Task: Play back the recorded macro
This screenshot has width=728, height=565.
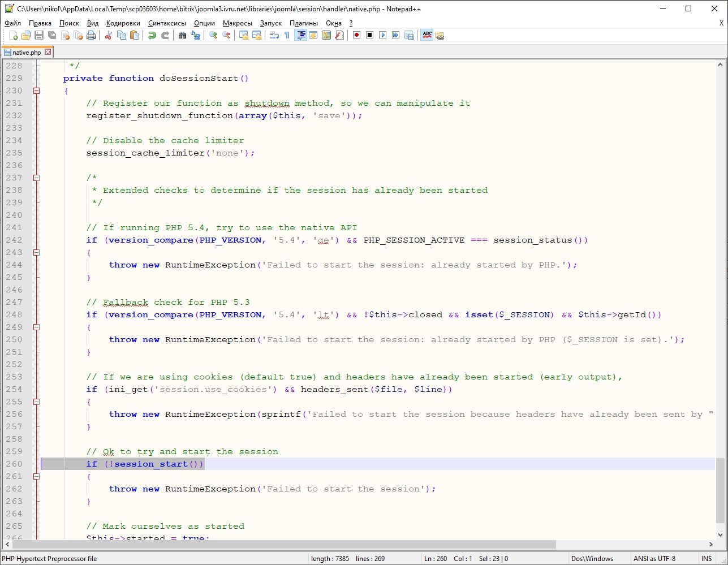Action: point(383,35)
